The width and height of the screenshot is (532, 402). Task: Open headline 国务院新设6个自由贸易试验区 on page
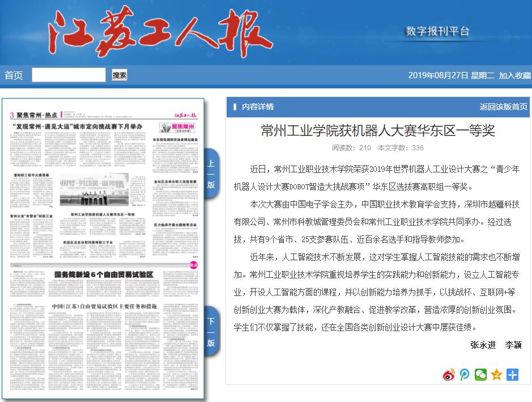tap(104, 274)
